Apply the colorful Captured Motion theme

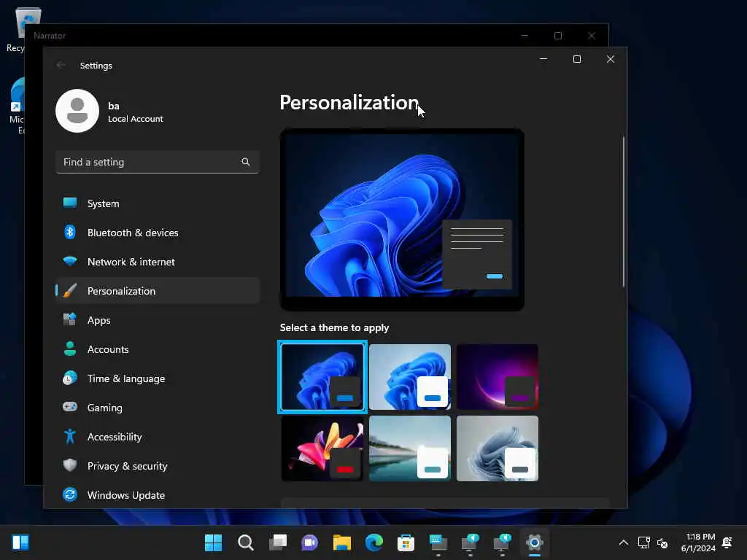[322, 448]
